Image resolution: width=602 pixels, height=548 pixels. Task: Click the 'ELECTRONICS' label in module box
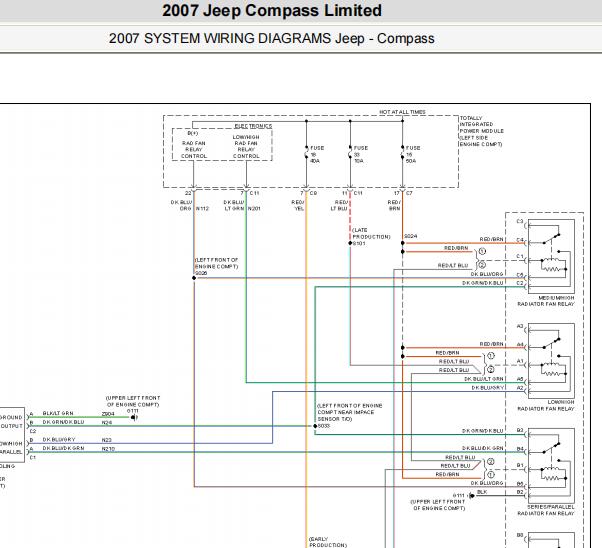click(253, 126)
